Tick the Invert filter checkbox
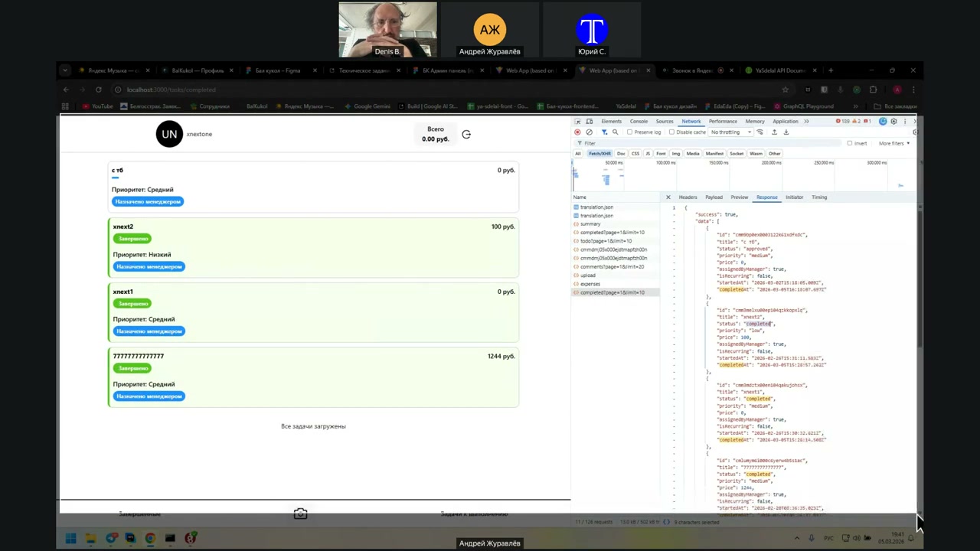This screenshot has width=980, height=551. (x=849, y=143)
